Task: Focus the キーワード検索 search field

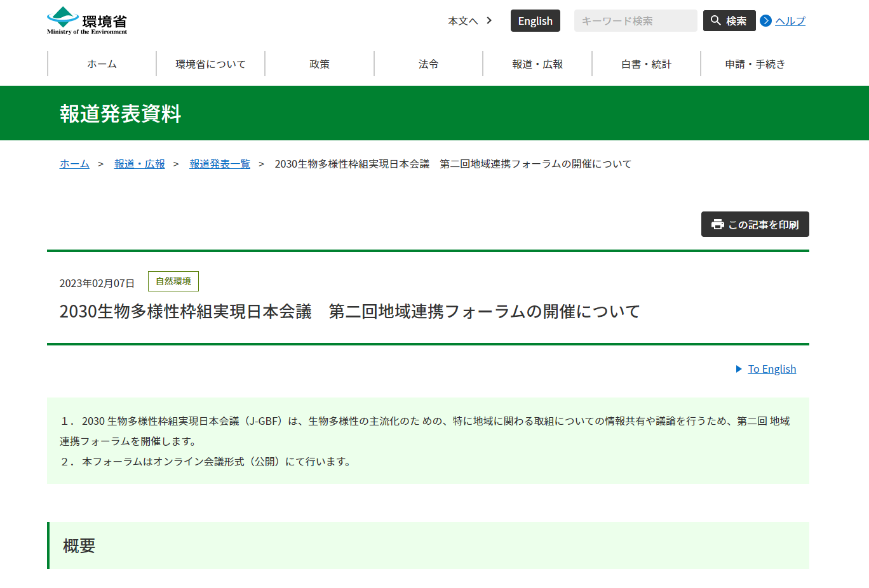Action: [635, 21]
